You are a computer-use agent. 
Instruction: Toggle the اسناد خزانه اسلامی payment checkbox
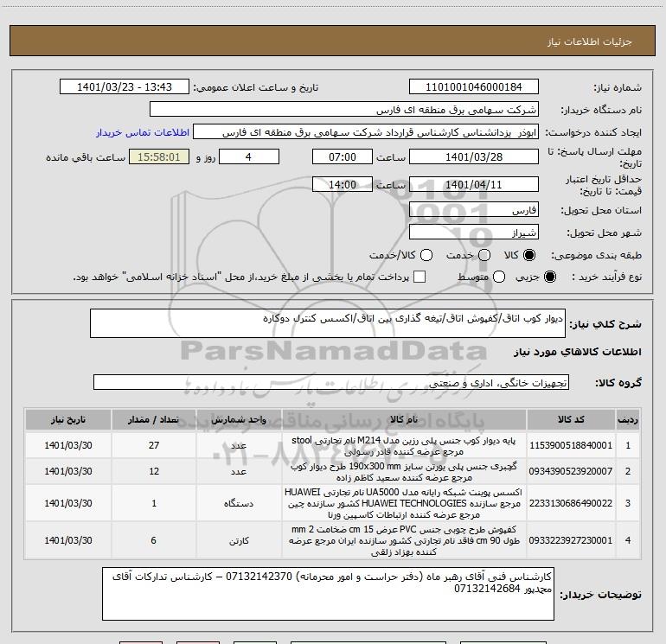(419, 277)
